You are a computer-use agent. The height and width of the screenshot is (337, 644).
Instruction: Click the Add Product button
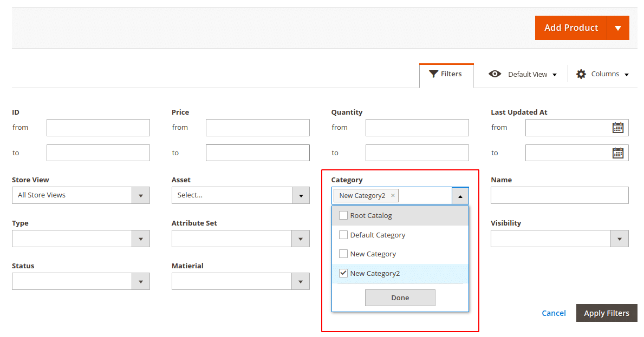[571, 28]
